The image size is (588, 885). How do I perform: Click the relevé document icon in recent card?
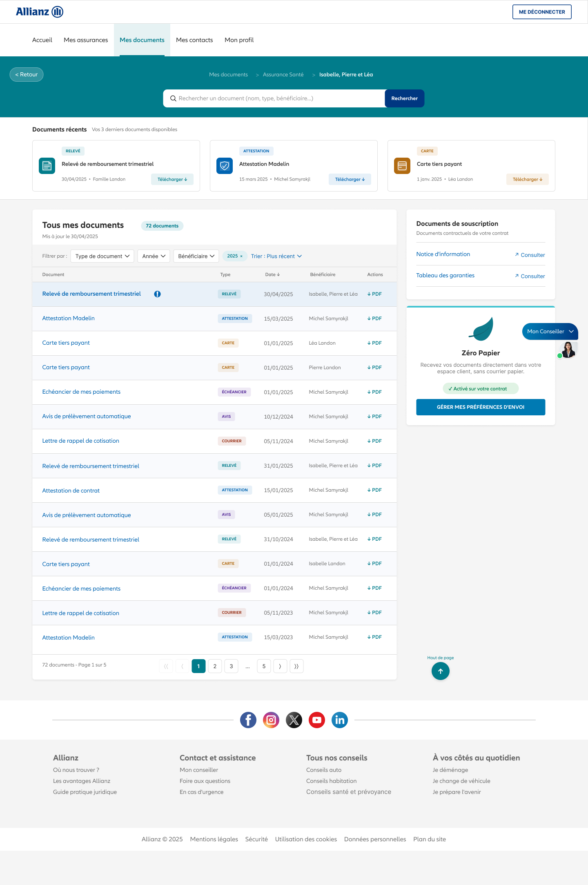tap(47, 166)
